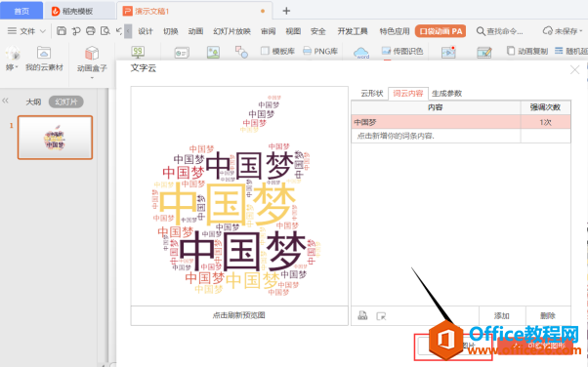Click the 强调次数 column header
This screenshot has height=367, width=588.
pos(545,107)
